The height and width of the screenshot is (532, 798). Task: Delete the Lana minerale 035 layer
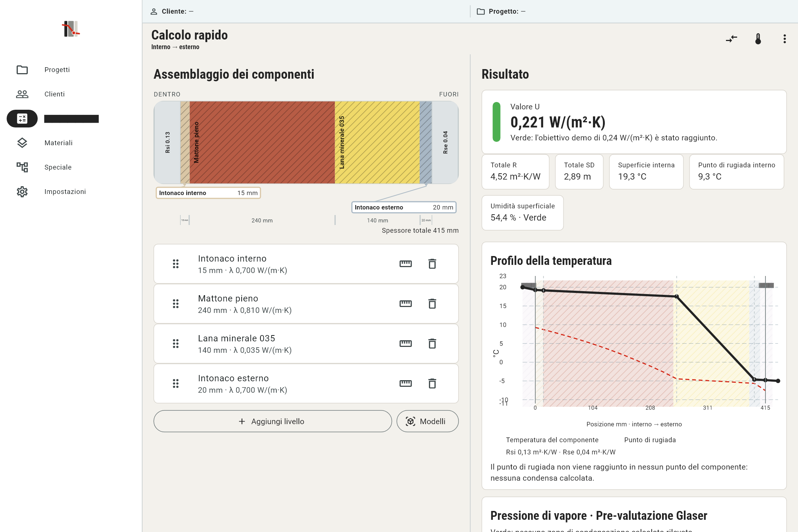click(432, 344)
